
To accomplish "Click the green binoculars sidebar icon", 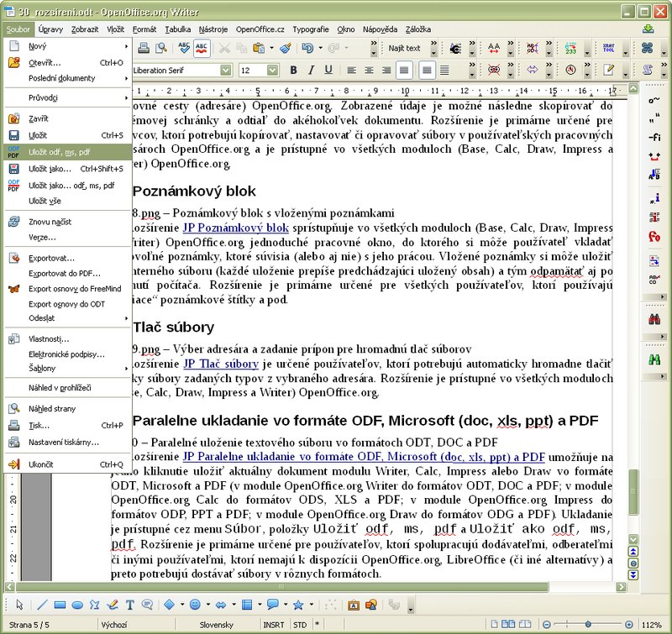I will (x=654, y=360).
